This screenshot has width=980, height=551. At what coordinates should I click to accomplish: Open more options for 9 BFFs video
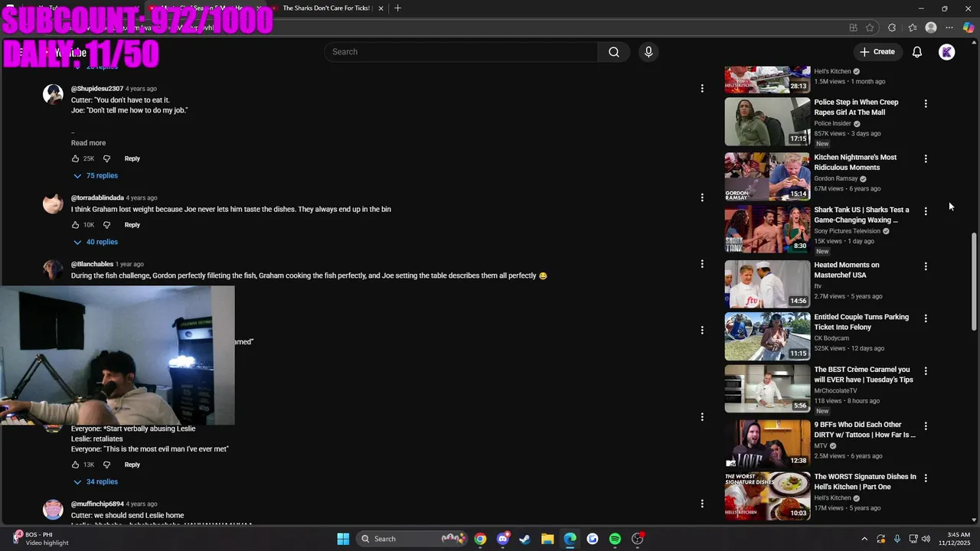click(926, 426)
